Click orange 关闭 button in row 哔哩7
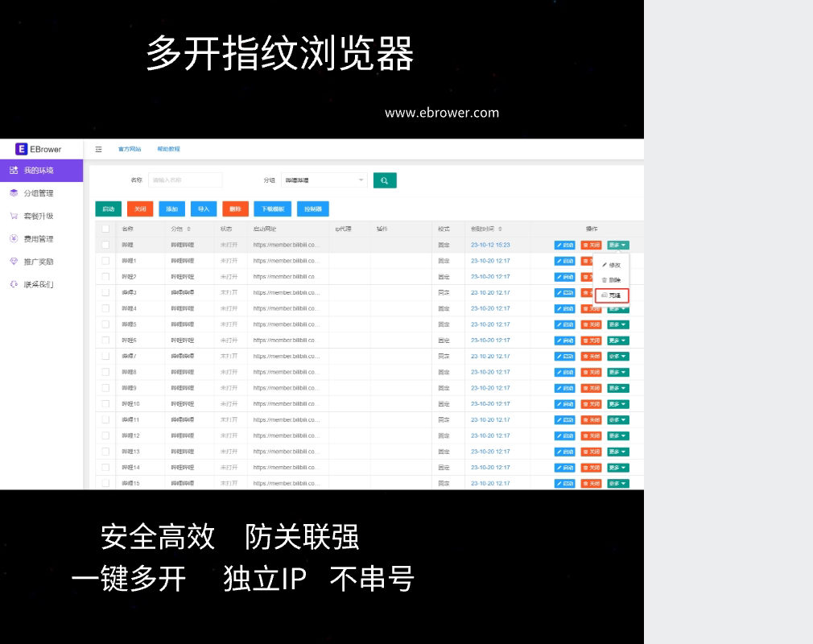813x644 pixels. 591,357
